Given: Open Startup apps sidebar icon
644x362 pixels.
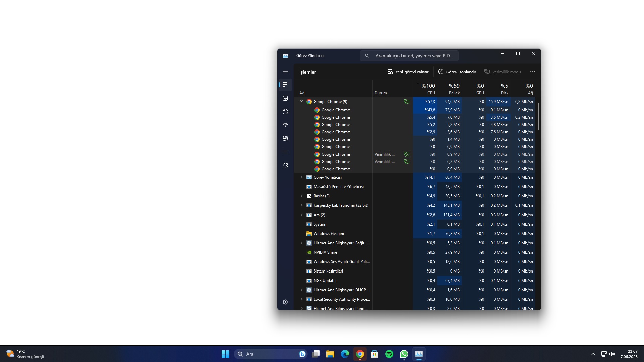Looking at the screenshot, I should click(285, 125).
